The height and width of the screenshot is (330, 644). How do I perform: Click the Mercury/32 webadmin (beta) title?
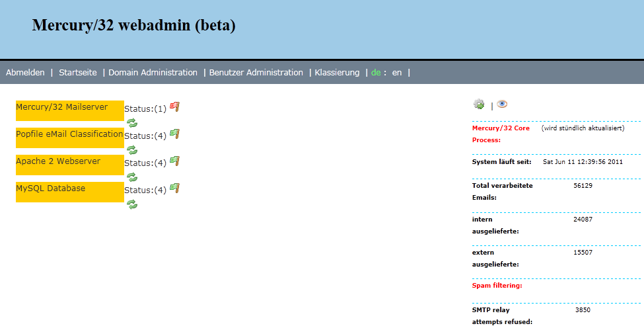pyautogui.click(x=134, y=25)
